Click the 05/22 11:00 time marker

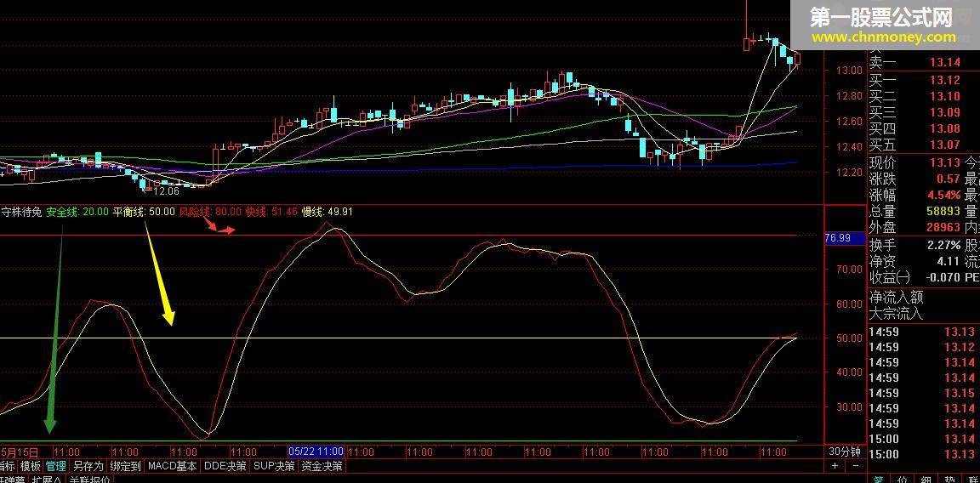[316, 452]
